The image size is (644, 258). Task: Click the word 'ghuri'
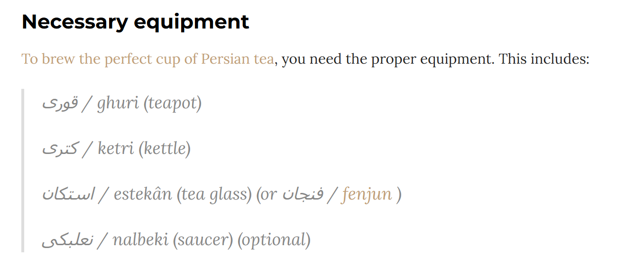pyautogui.click(x=118, y=103)
